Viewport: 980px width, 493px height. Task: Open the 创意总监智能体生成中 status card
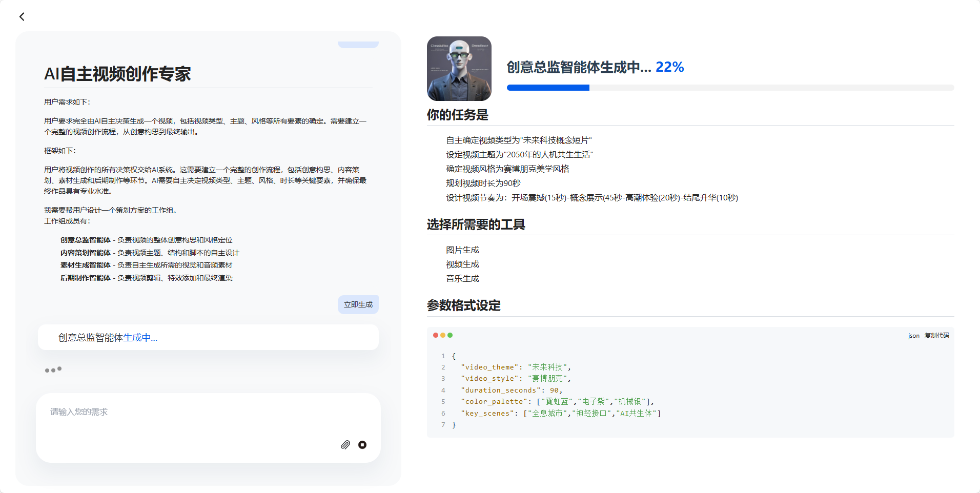pos(208,337)
